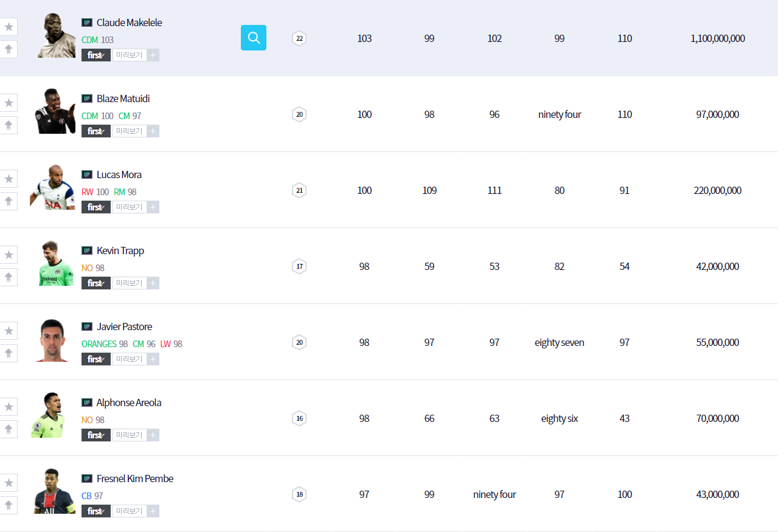
Task: Open the Blaze Matuidi player name link
Action: coord(123,98)
